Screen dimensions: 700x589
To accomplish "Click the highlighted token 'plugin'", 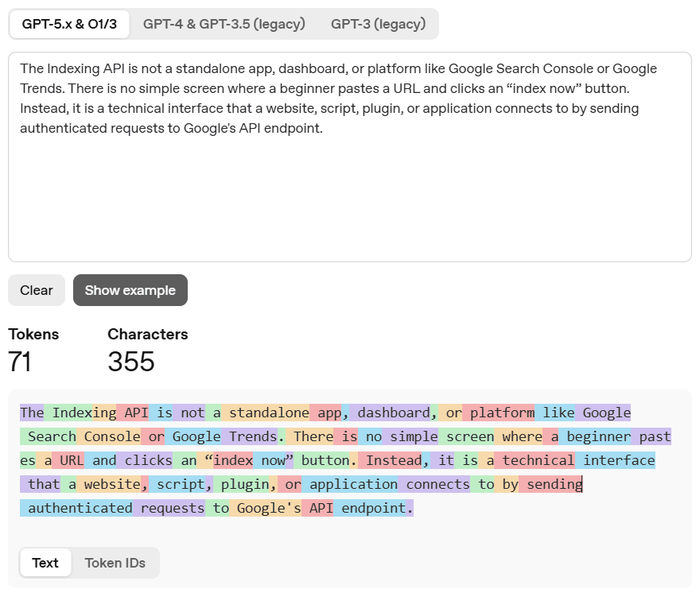I will (x=241, y=484).
